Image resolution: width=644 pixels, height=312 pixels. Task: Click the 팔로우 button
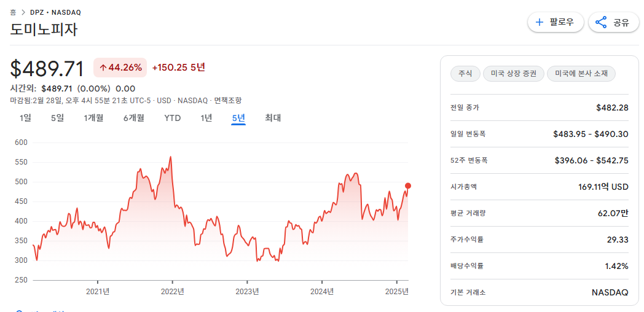coord(556,22)
